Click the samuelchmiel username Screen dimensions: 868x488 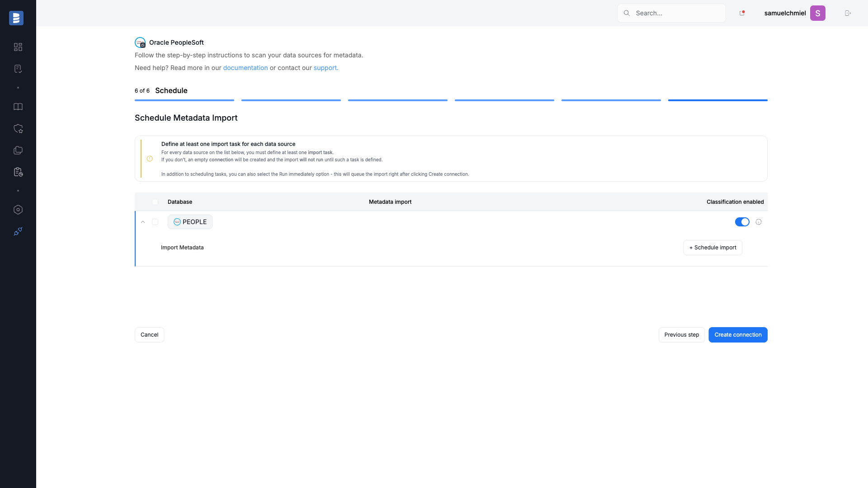pos(785,13)
